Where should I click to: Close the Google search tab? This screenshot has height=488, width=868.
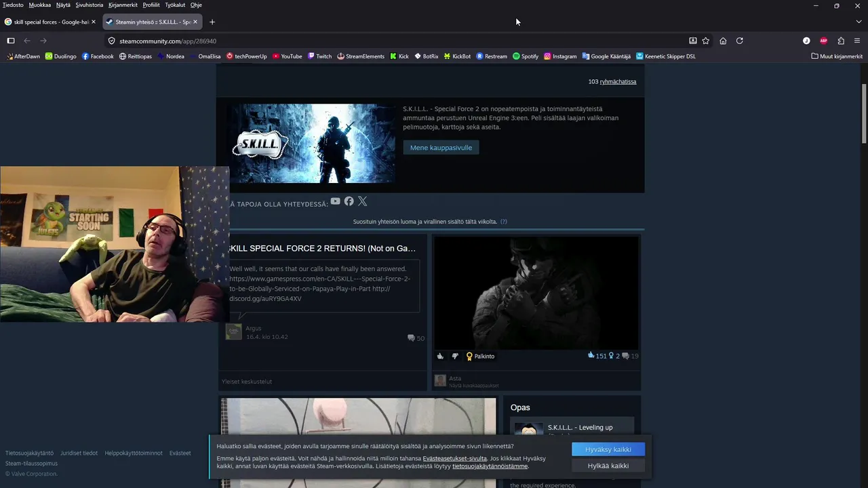click(x=94, y=22)
